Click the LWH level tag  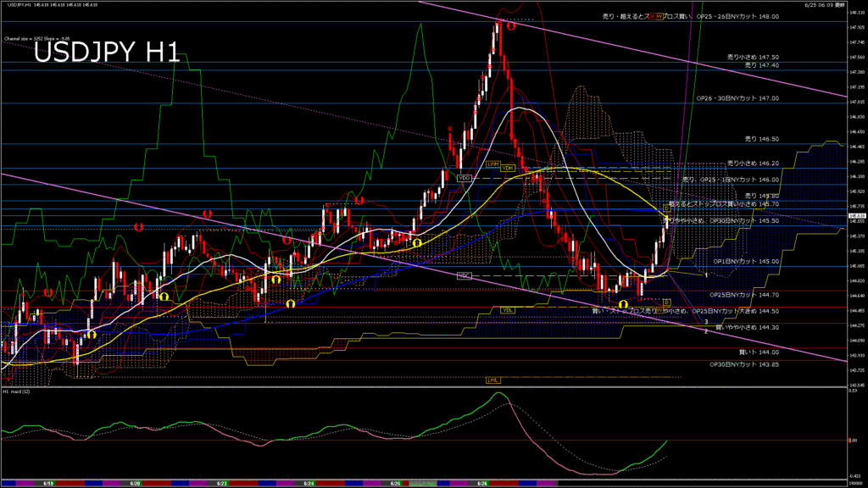coord(492,164)
